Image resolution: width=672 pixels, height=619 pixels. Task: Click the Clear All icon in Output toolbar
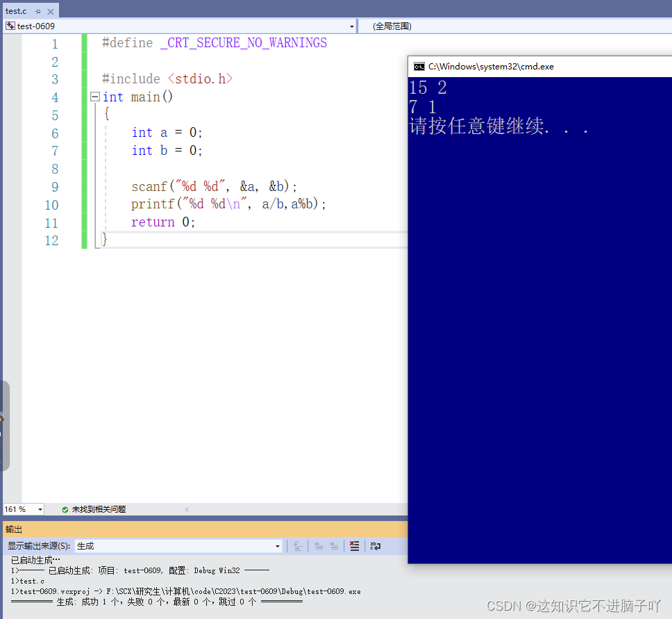tap(354, 546)
